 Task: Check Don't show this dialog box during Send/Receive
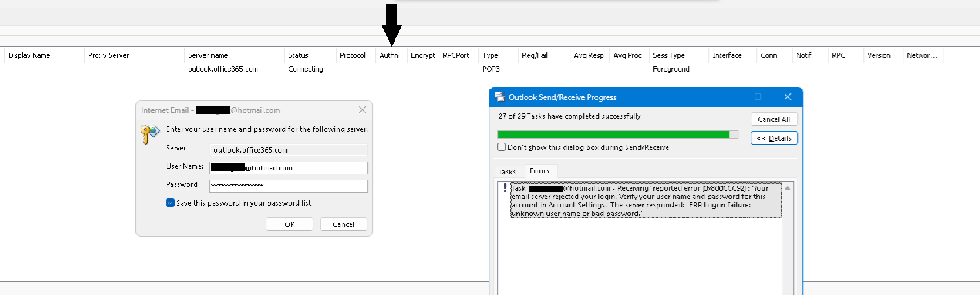pos(502,147)
